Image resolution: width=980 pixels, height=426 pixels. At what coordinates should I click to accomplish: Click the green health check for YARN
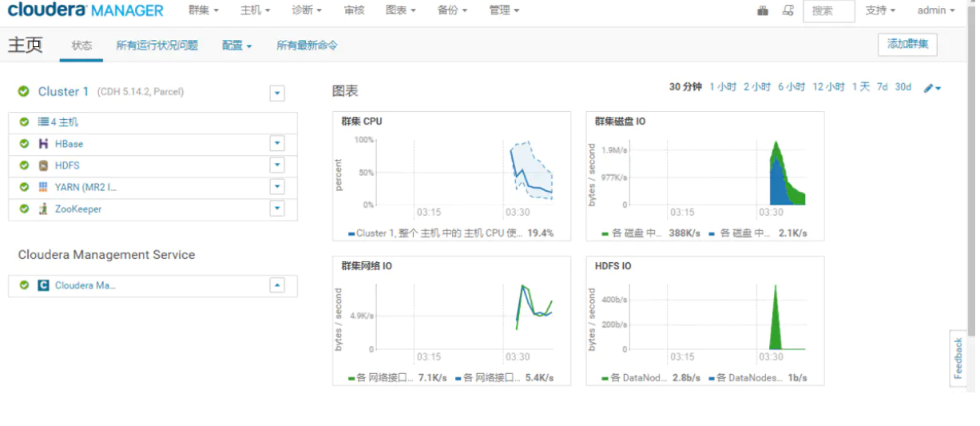click(x=25, y=187)
